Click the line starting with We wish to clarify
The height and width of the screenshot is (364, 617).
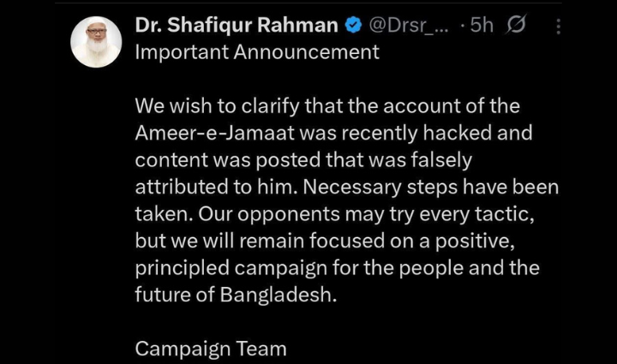(x=327, y=107)
